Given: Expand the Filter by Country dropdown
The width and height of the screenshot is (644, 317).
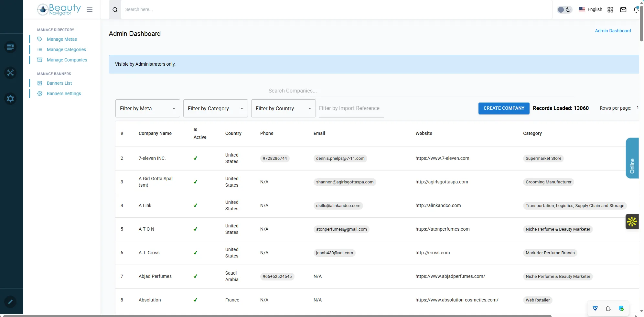Looking at the screenshot, I should click(284, 108).
